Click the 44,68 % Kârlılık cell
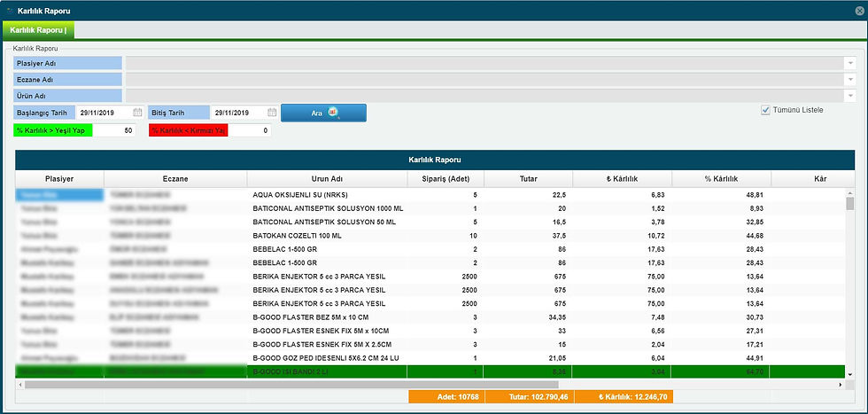Image resolution: width=868 pixels, height=414 pixels. click(721, 236)
